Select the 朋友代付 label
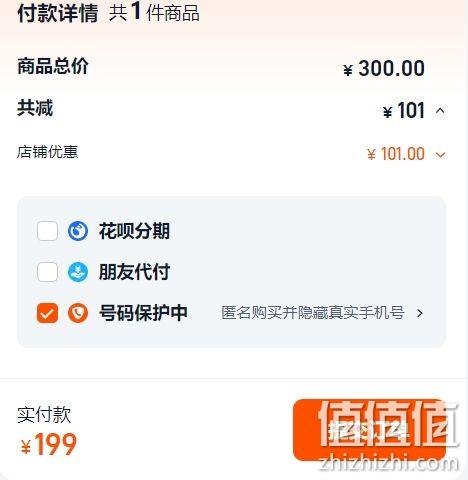 (x=134, y=272)
